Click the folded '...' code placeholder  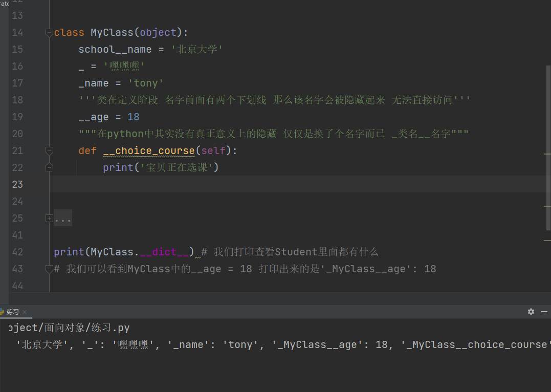[x=63, y=219]
